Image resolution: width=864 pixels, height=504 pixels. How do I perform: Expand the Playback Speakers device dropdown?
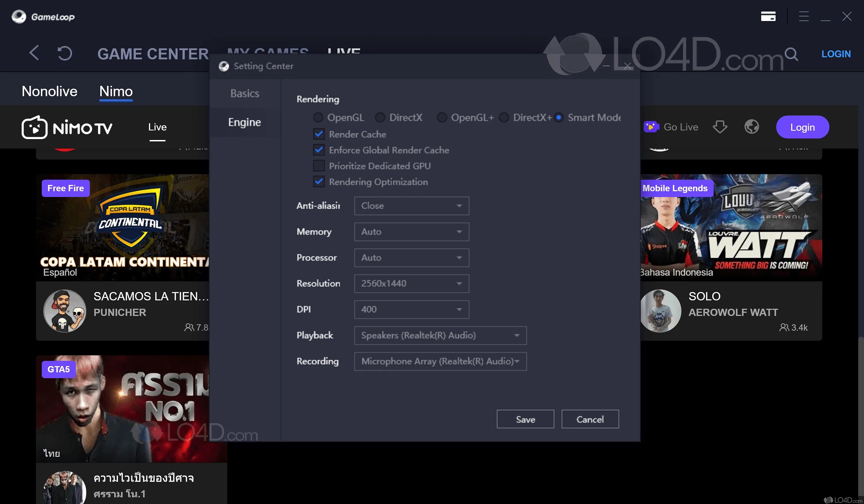point(440,335)
